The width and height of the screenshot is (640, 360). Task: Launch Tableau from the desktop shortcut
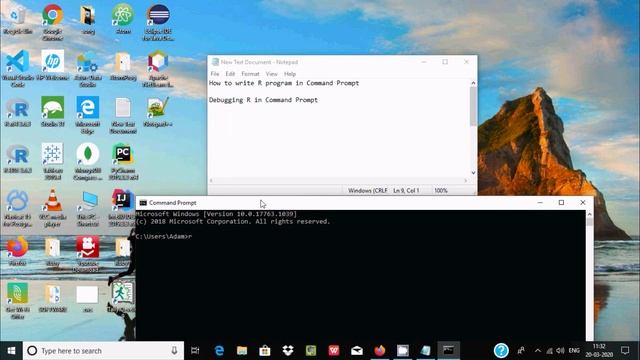[53, 161]
